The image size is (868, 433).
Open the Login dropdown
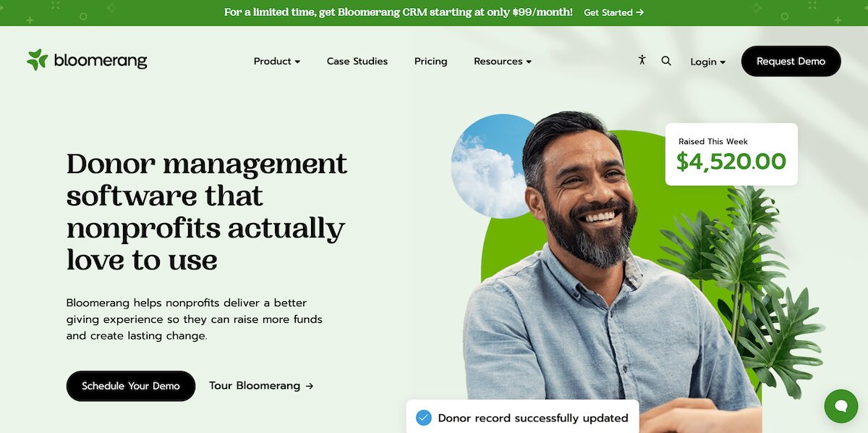pyautogui.click(x=707, y=62)
